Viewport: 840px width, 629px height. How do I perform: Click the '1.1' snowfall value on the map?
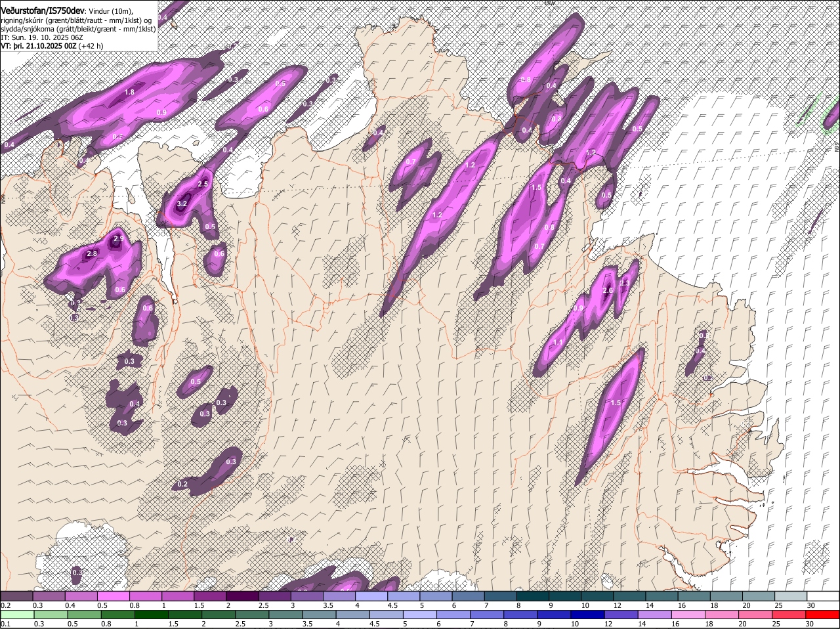click(558, 343)
